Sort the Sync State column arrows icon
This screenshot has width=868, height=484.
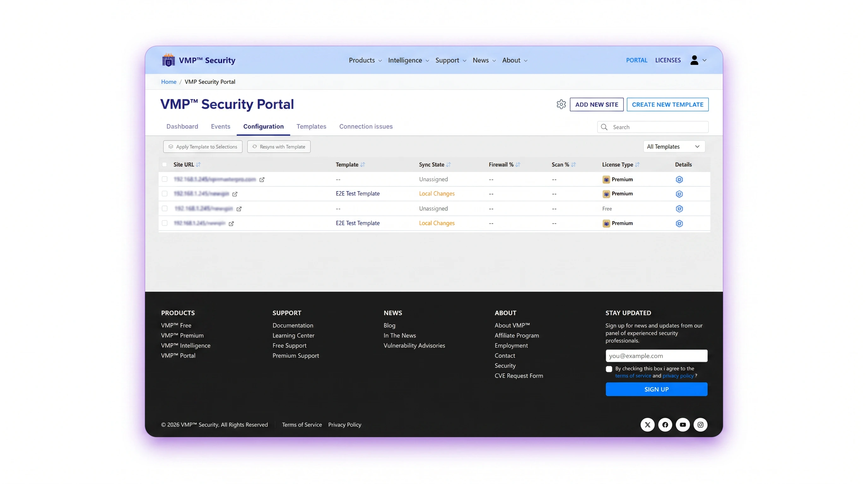[x=448, y=164]
